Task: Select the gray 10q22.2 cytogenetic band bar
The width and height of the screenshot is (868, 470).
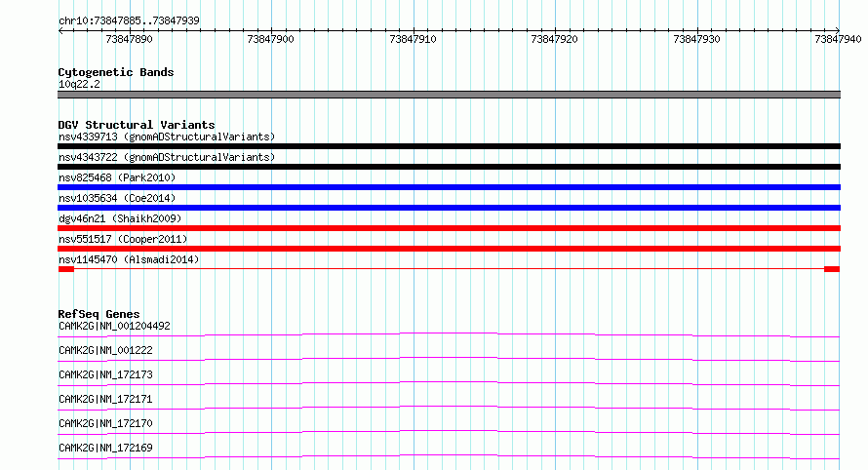Action: click(x=449, y=95)
